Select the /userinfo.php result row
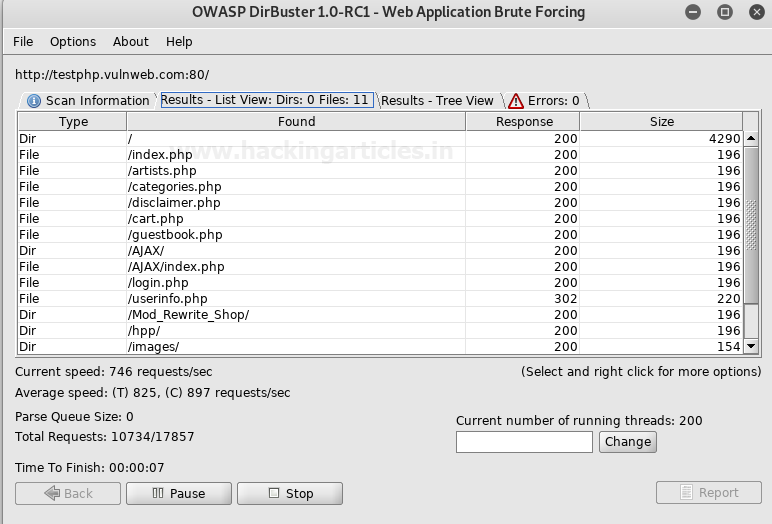772x524 pixels. pyautogui.click(x=380, y=298)
